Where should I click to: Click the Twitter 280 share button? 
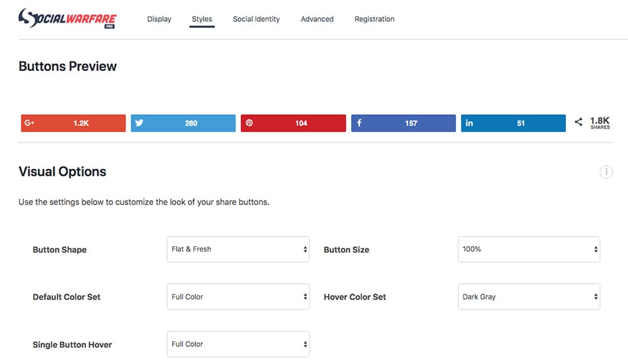[x=183, y=123]
